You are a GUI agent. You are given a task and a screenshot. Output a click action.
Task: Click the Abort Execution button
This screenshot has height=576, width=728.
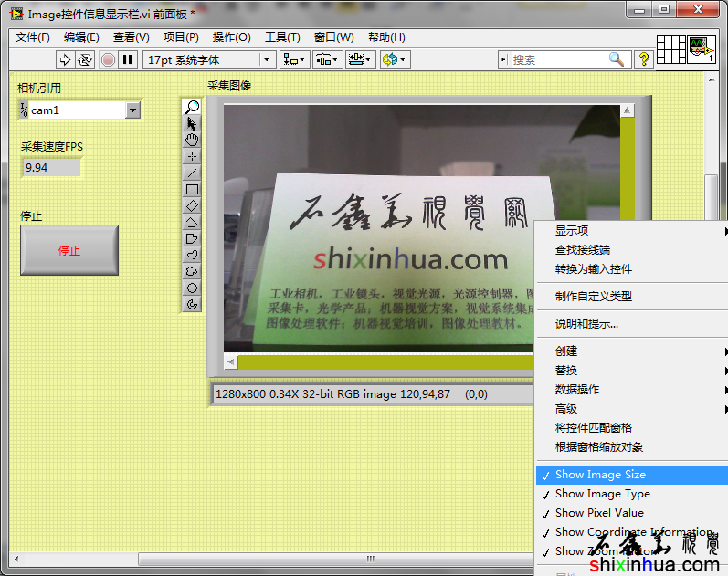[x=108, y=59]
